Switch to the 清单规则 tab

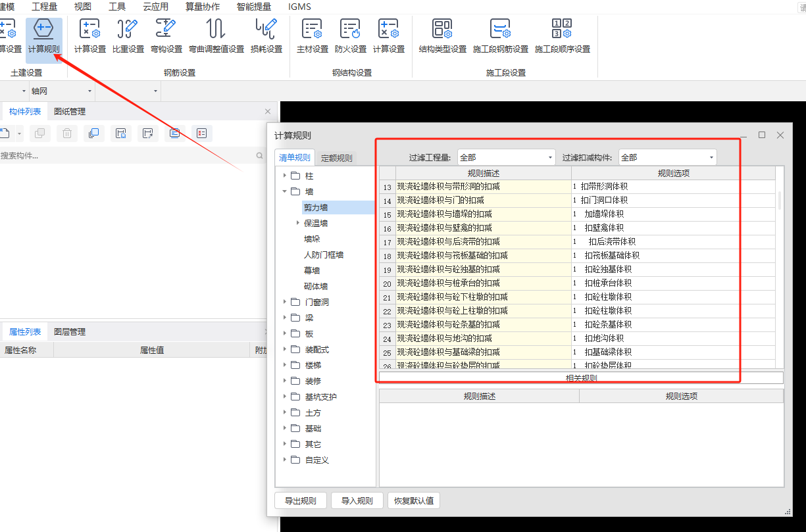pos(295,157)
